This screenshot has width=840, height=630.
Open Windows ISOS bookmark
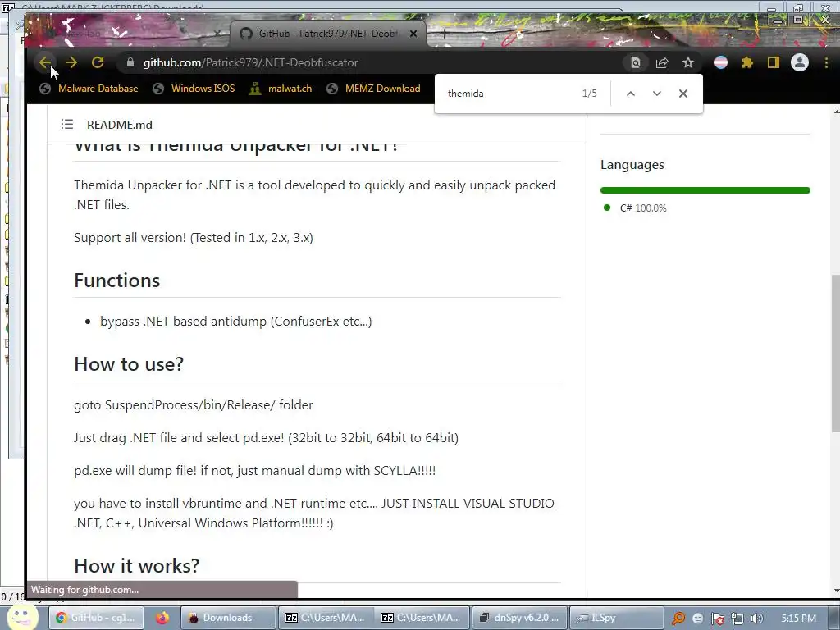click(x=194, y=89)
